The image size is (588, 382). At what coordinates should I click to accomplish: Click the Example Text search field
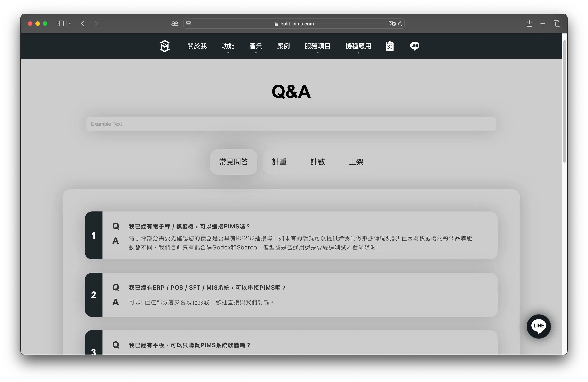pyautogui.click(x=291, y=124)
